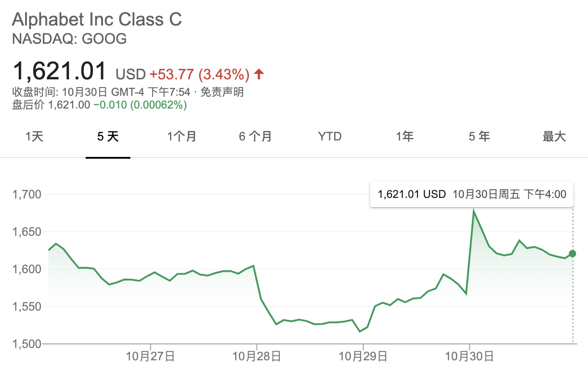Click the green dot at chart end
The height and width of the screenshot is (374, 588).
[x=573, y=254]
